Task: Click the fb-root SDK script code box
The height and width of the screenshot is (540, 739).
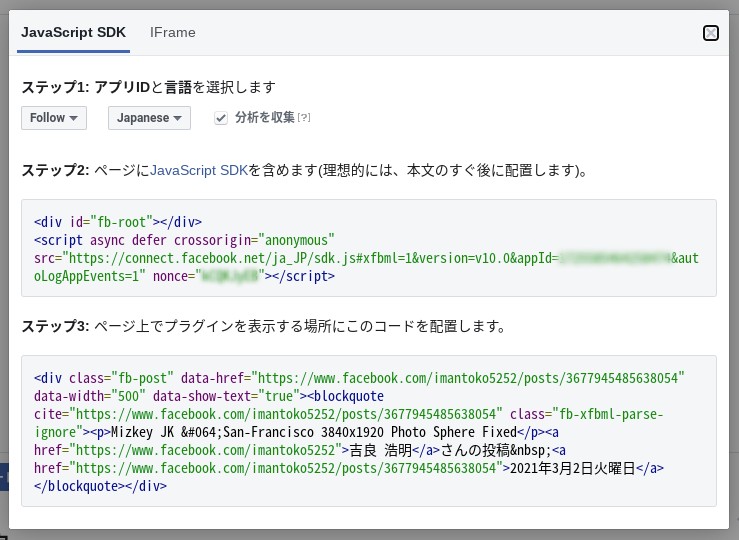Action: 369,248
